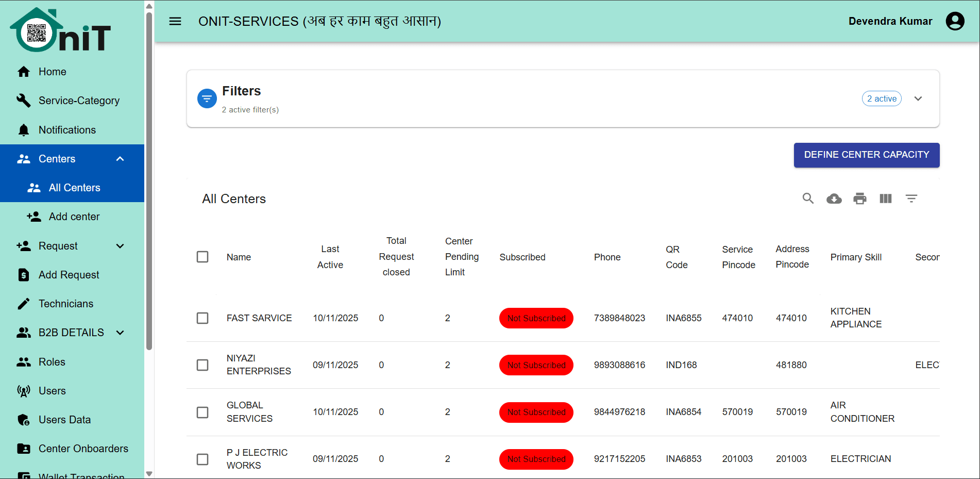Click the Phone column header
980x479 pixels.
pos(607,257)
